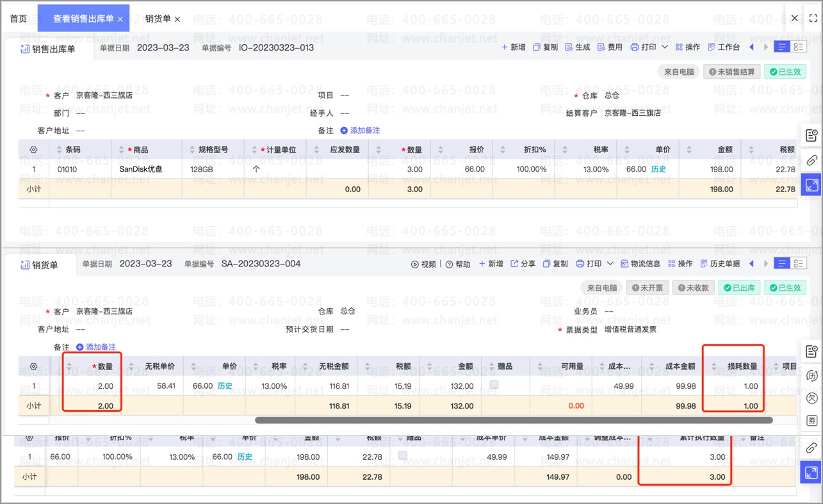Click 添加备注 in the 销售出库单 form
This screenshot has height=504, width=823.
point(360,131)
